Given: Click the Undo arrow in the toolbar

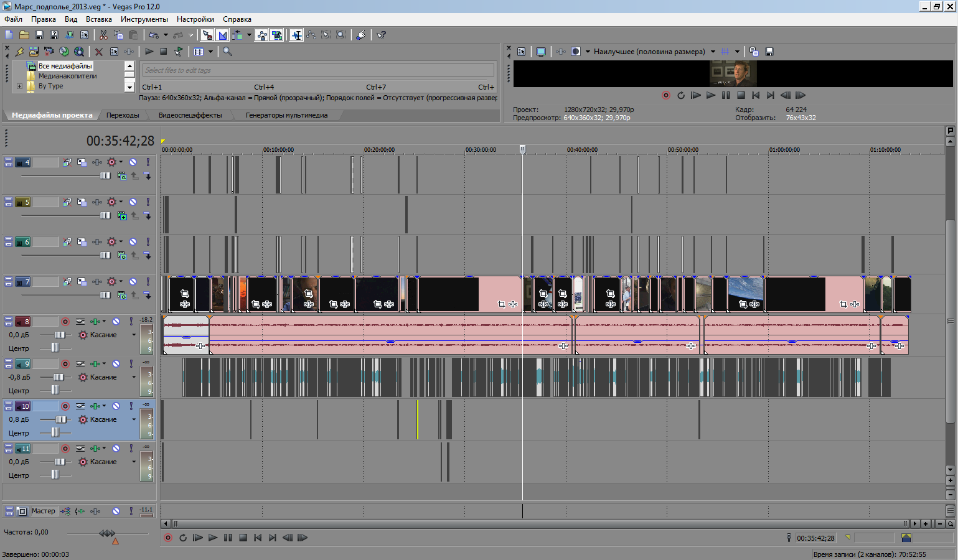Looking at the screenshot, I should pyautogui.click(x=154, y=35).
